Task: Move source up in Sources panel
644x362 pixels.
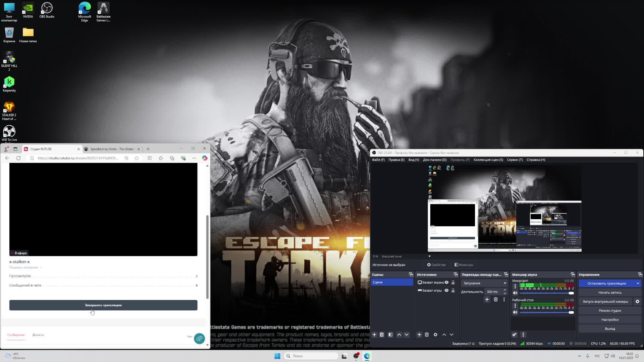Action: point(444,335)
